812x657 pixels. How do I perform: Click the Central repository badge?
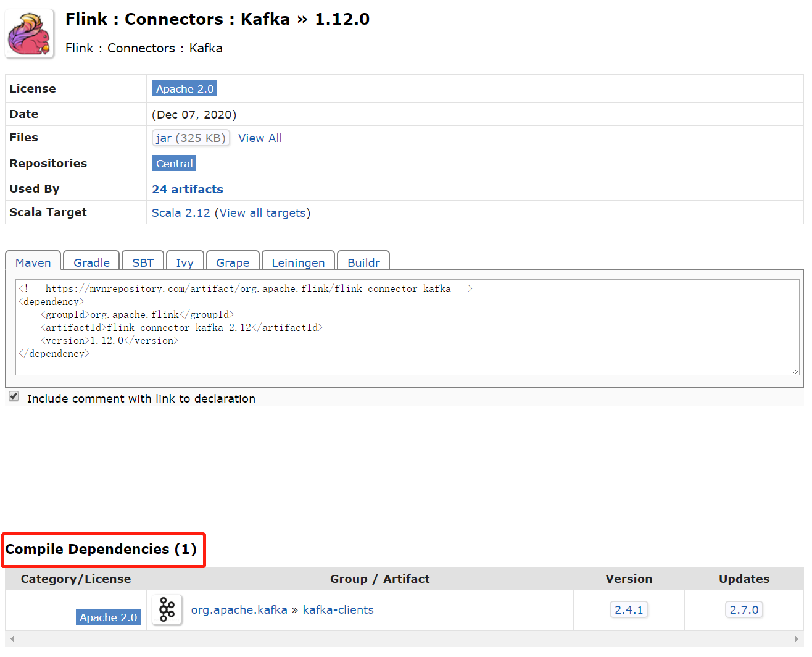[174, 164]
